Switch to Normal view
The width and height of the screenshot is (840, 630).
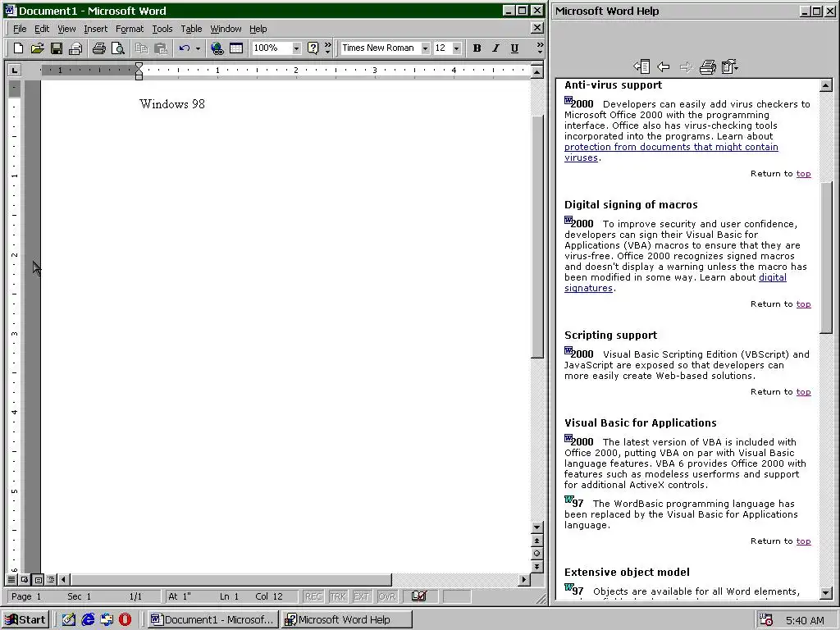pyautogui.click(x=11, y=579)
